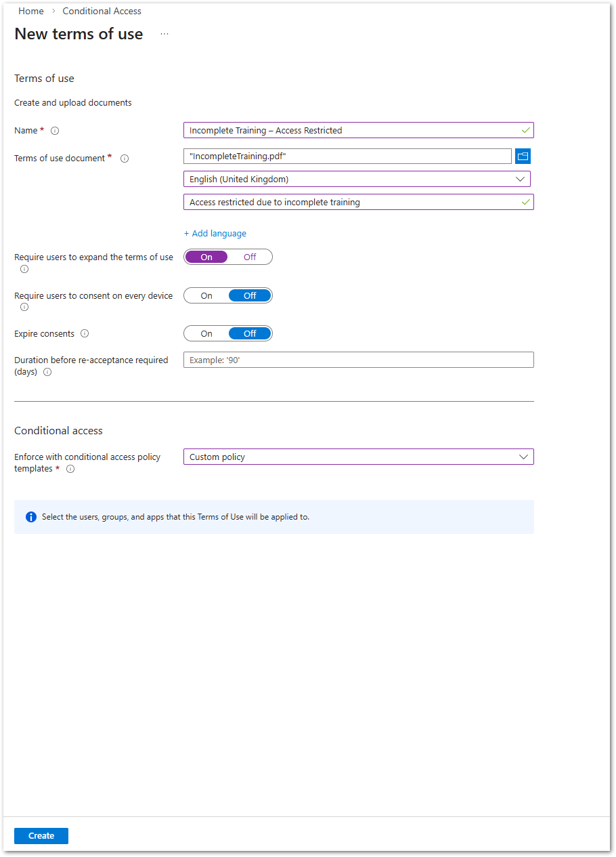Click info icon next to policy templates label
The width and height of the screenshot is (616, 857).
coord(70,469)
